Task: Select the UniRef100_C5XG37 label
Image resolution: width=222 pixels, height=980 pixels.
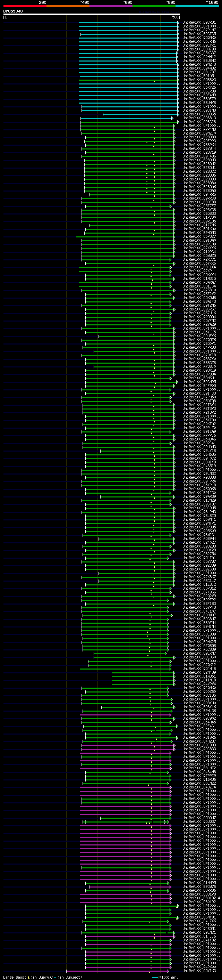Action: tap(199, 53)
